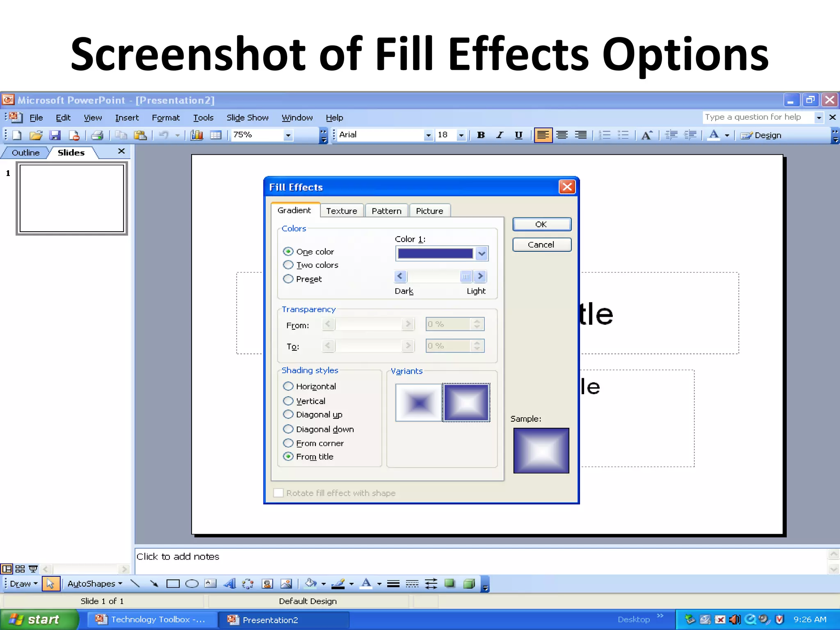Select the Rectangle drawing tool
Screen dimensions: 840x630
coord(173,583)
